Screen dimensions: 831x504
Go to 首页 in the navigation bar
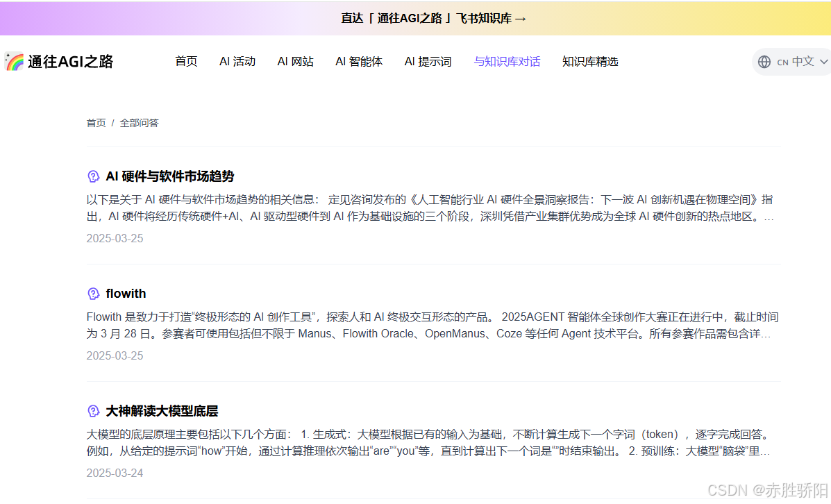click(x=186, y=62)
